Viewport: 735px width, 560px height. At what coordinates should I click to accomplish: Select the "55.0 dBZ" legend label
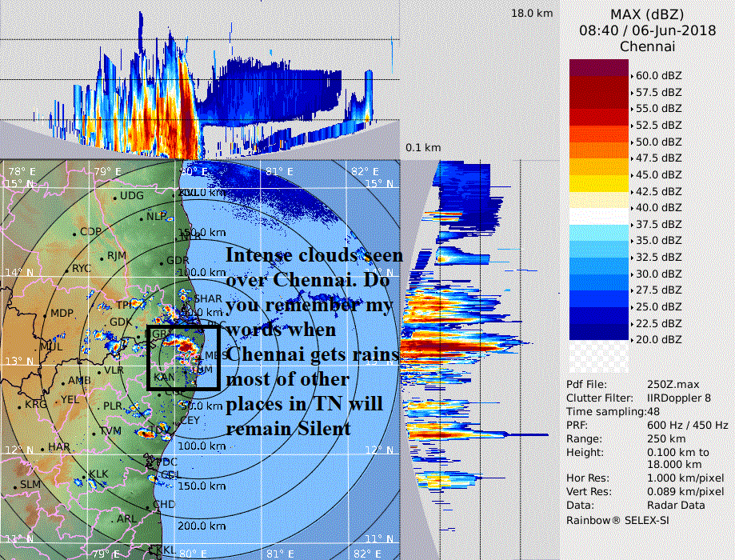[x=658, y=108]
